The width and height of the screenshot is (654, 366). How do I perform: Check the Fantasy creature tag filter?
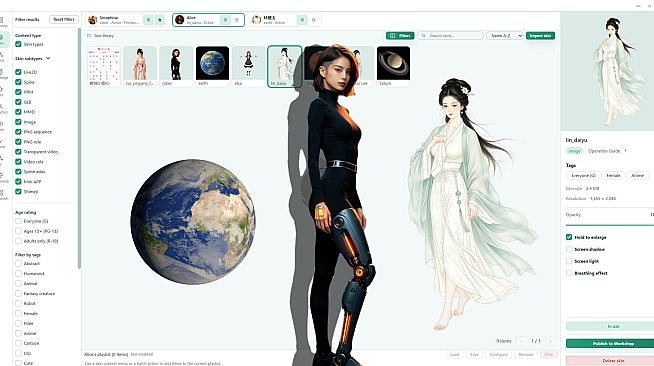[x=18, y=293]
